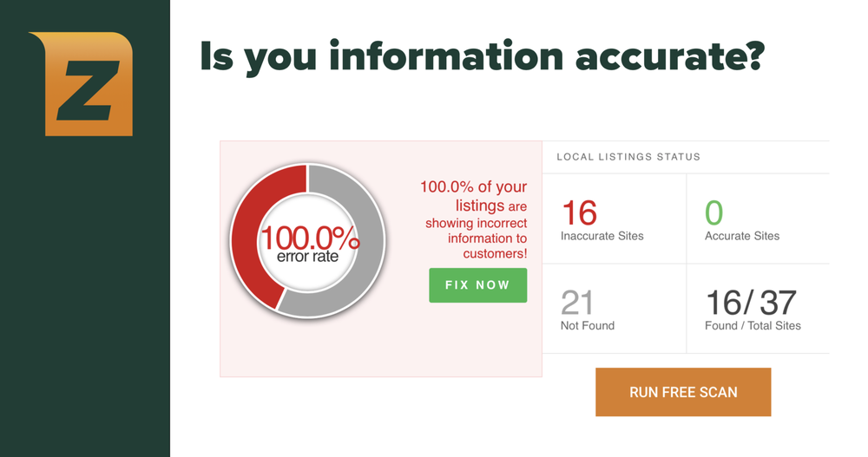
Task: Click the green FIX NOW button
Action: click(x=477, y=285)
